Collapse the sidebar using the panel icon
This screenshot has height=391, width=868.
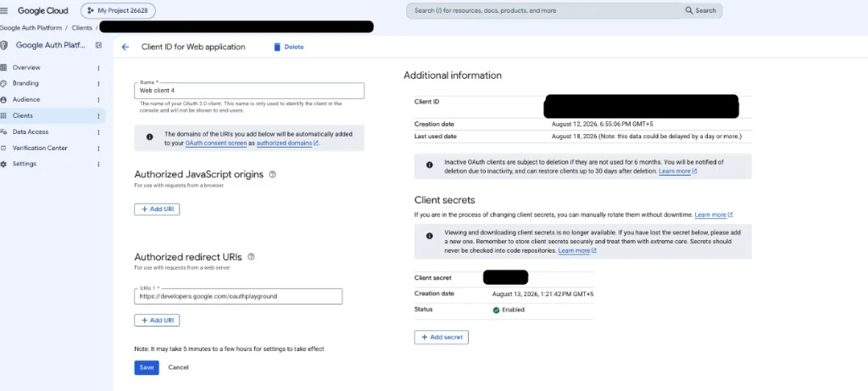click(x=98, y=46)
